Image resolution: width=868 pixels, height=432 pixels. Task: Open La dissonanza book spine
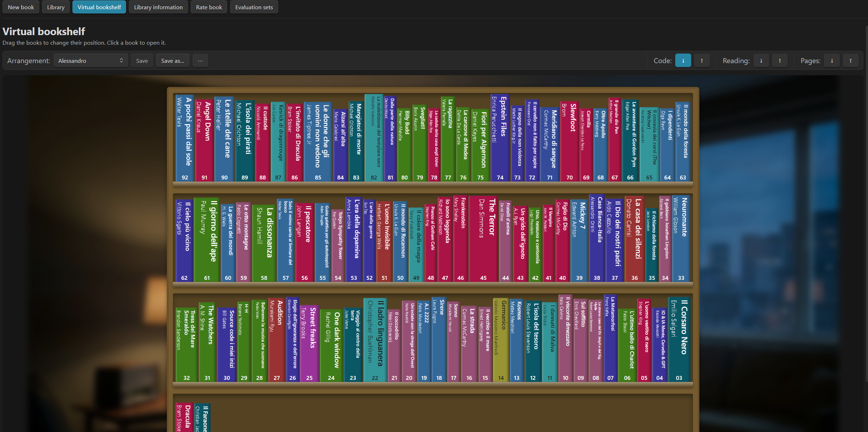coord(264,243)
